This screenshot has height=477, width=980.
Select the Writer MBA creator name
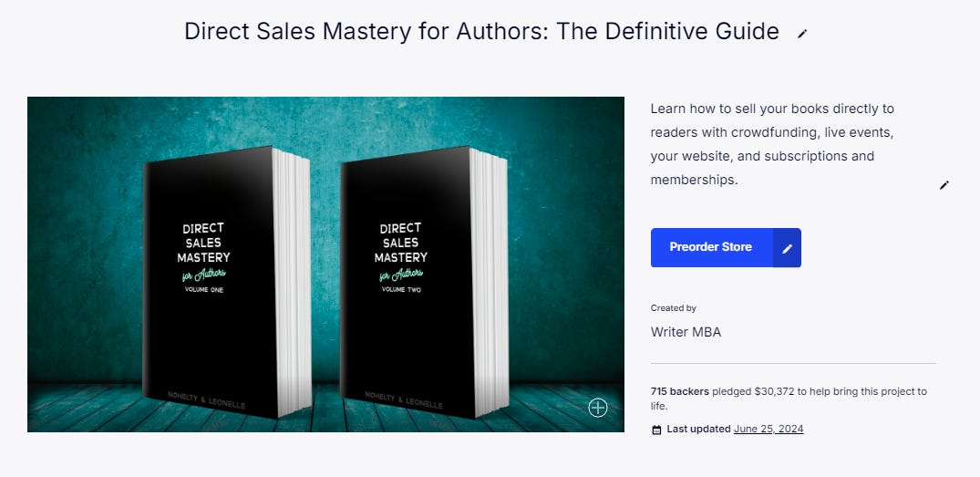click(686, 332)
